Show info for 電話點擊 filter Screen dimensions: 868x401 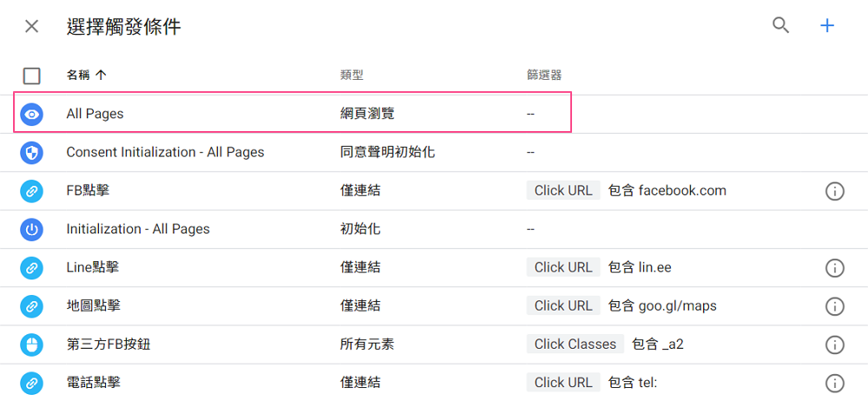834,383
